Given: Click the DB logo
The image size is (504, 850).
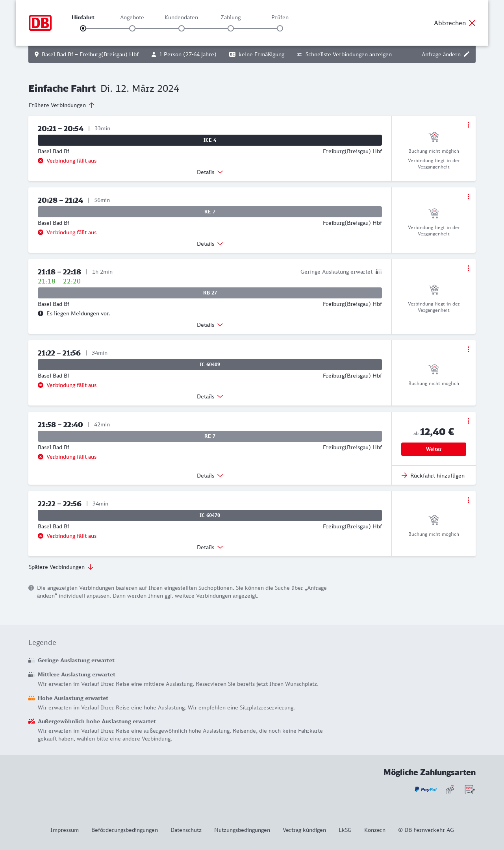Looking at the screenshot, I should 40,23.
